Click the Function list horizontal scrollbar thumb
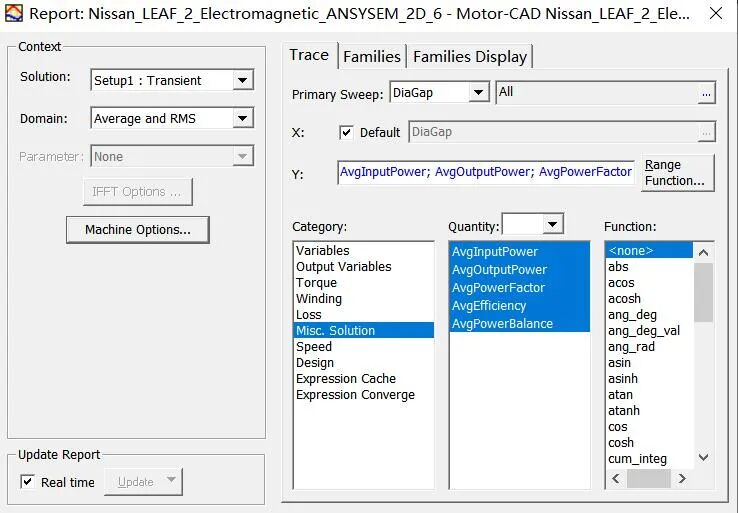This screenshot has width=738, height=513. coord(649,479)
